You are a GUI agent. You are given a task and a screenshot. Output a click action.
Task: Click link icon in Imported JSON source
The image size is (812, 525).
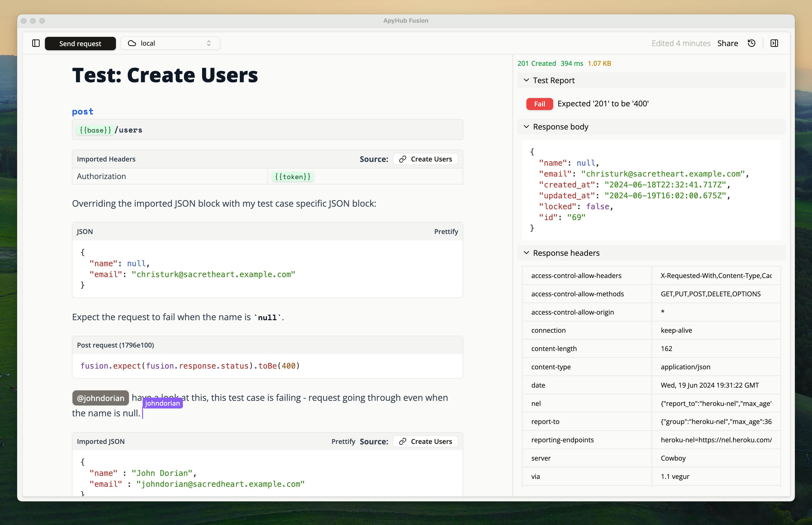(x=403, y=442)
